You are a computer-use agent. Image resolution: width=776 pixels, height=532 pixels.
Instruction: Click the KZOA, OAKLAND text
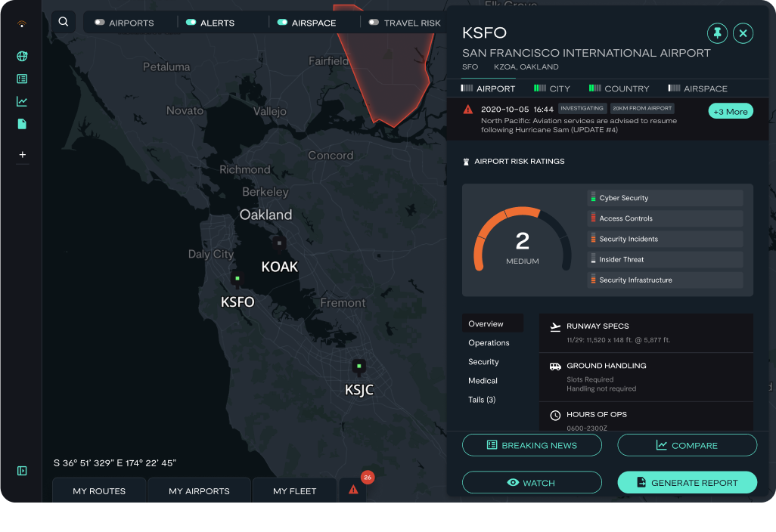(x=526, y=66)
